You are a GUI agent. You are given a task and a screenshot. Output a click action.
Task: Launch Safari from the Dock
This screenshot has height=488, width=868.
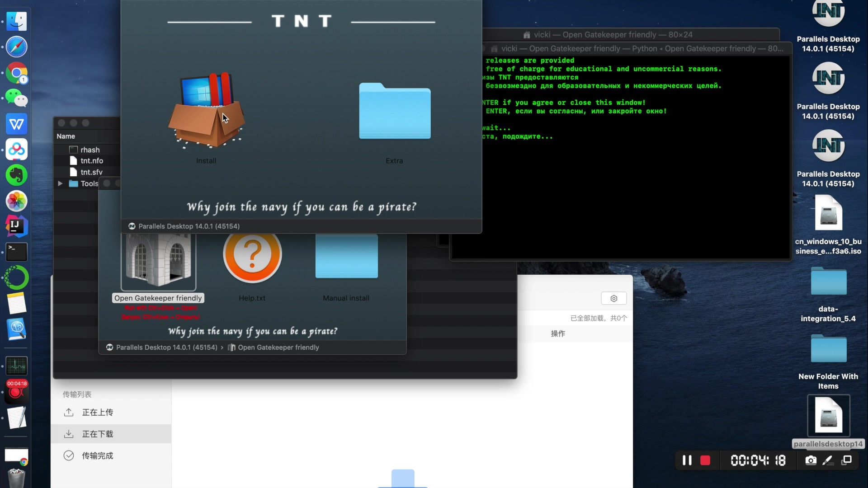pyautogui.click(x=17, y=47)
